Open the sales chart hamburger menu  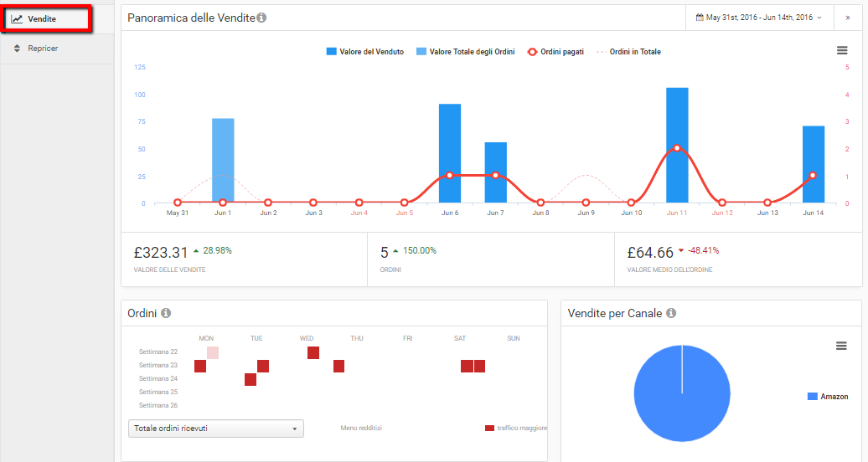(x=842, y=51)
